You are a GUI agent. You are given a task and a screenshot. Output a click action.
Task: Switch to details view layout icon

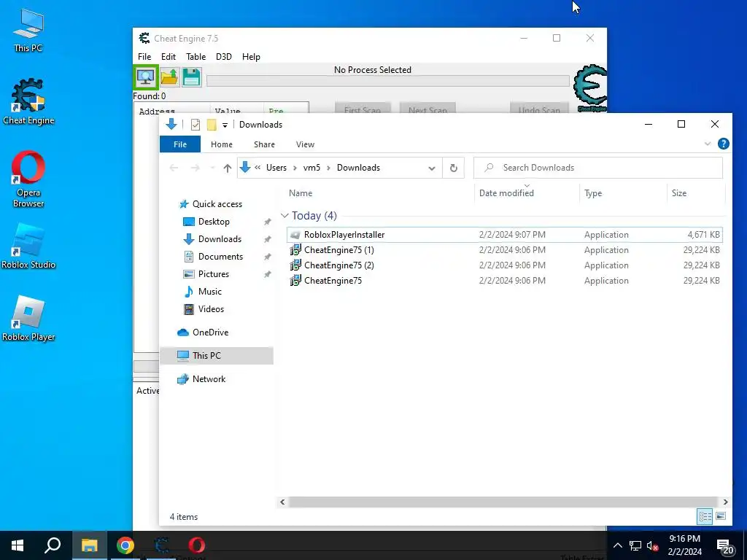tap(705, 516)
